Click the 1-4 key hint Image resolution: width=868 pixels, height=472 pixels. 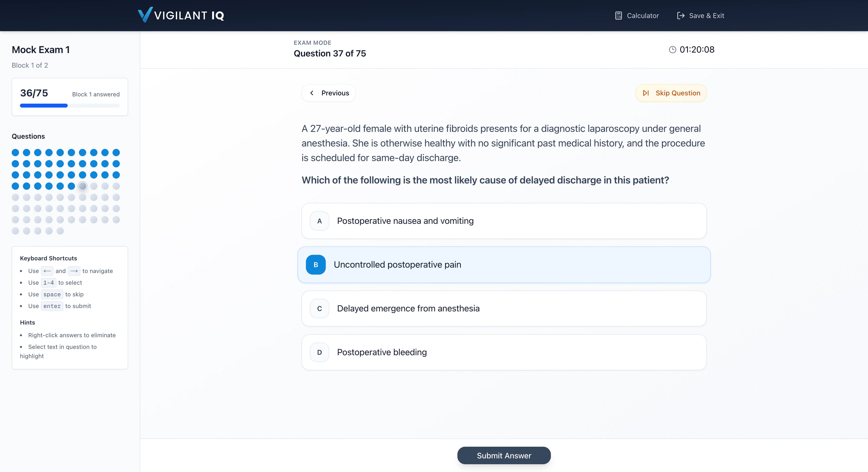[x=48, y=283]
